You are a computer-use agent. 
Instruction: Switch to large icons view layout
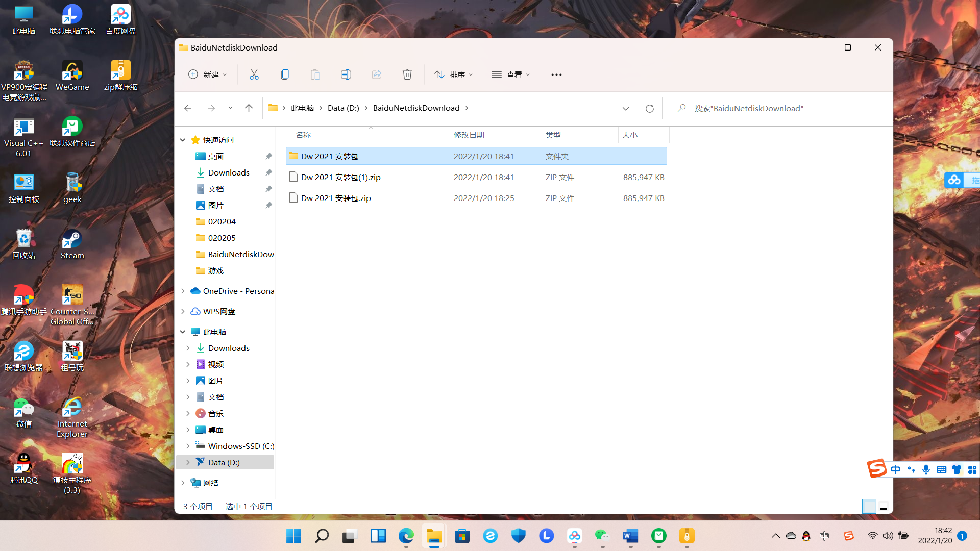click(884, 506)
